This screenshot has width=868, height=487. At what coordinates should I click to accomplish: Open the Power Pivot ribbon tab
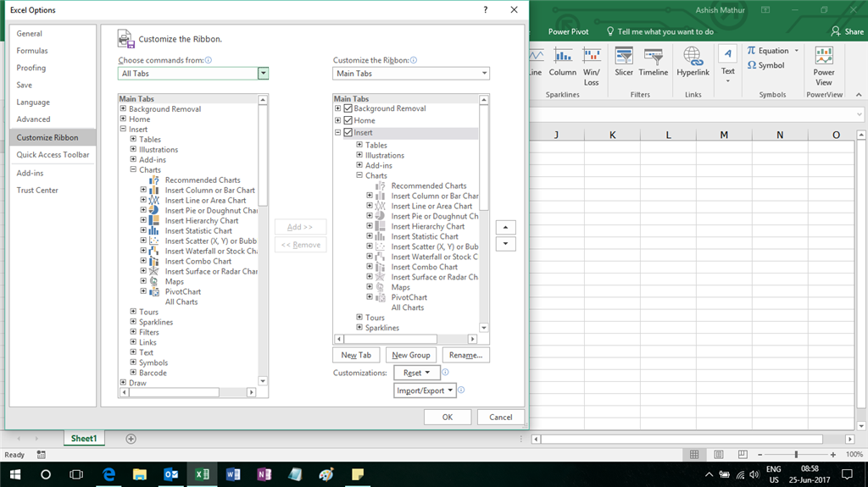tap(569, 31)
